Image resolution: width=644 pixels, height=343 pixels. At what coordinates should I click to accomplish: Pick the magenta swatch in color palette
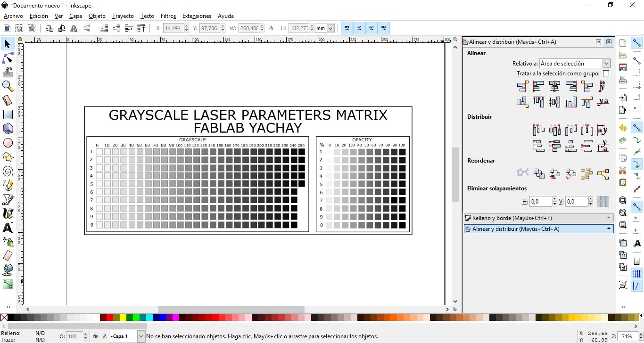coord(176,318)
